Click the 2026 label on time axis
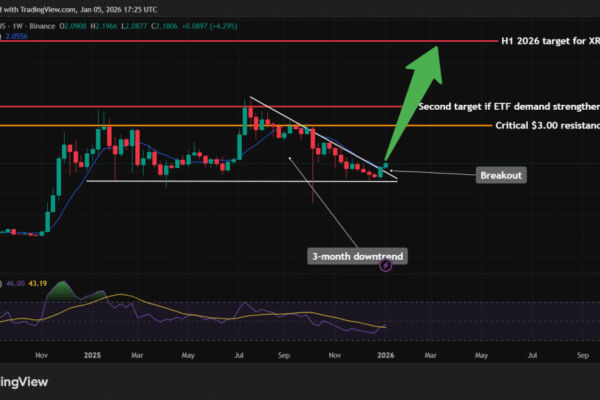Viewport: 600px width, 400px height. [384, 354]
